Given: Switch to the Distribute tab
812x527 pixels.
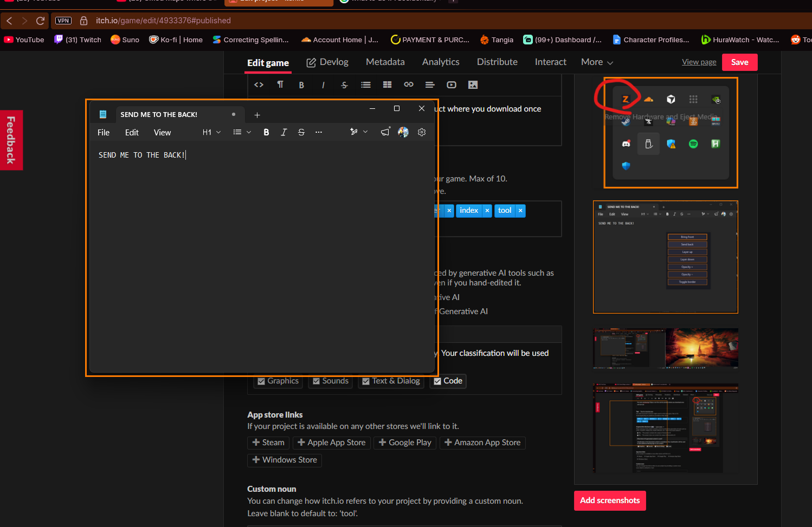Looking at the screenshot, I should pyautogui.click(x=497, y=62).
